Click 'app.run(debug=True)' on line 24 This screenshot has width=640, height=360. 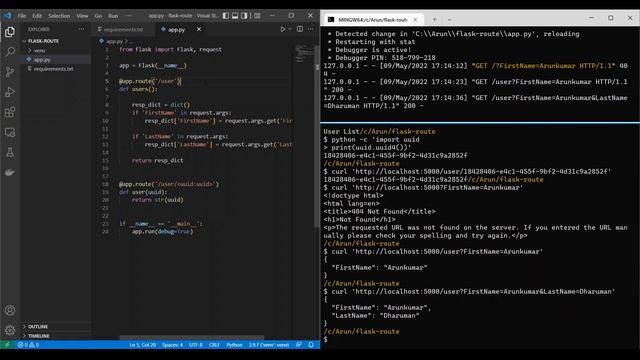click(162, 231)
